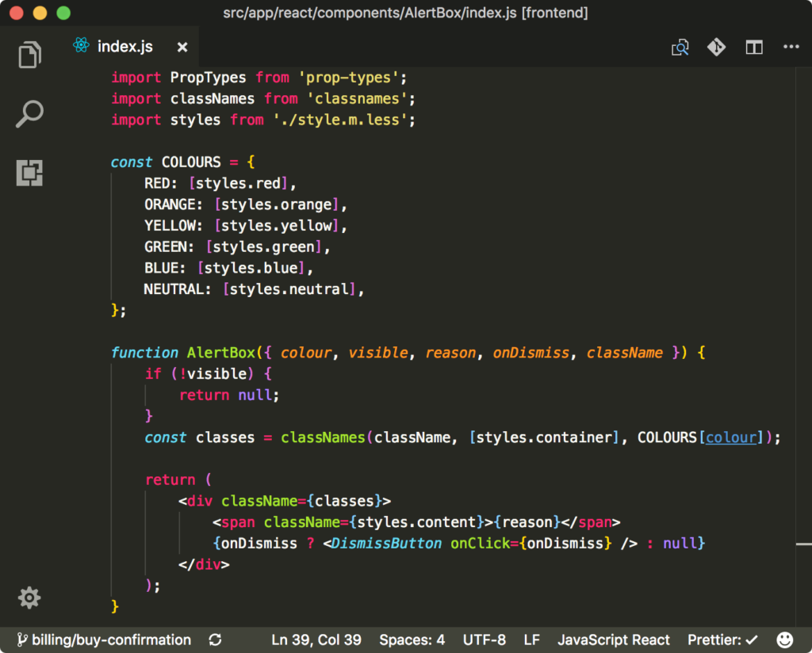Click the synchronize changes icon in status bar
Screen dimensions: 812x653
coord(214,640)
